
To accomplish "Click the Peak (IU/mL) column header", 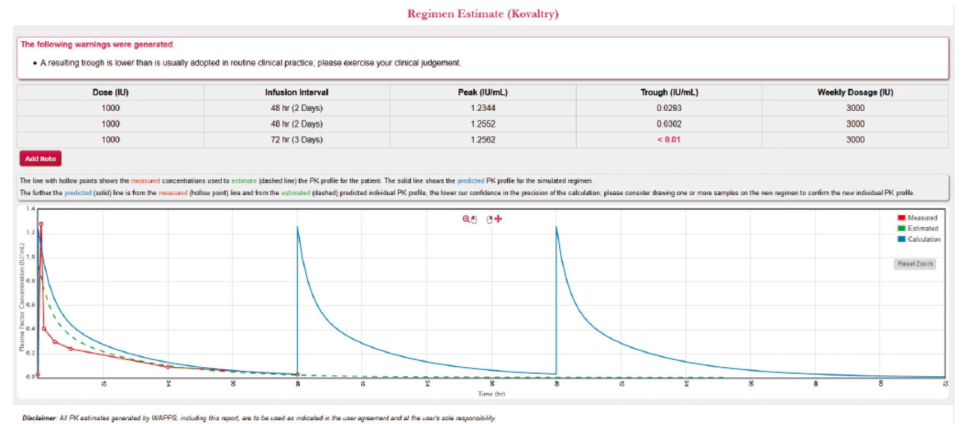I will (x=483, y=92).
